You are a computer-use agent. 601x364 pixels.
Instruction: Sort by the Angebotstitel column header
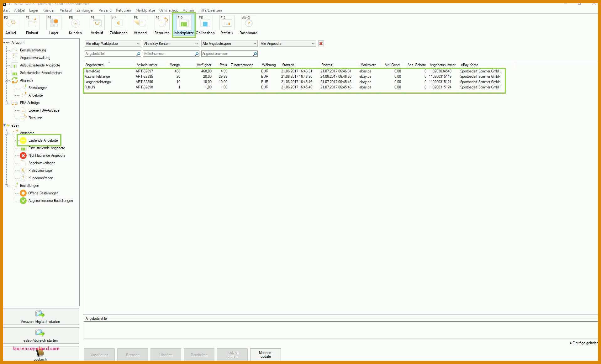tap(109, 65)
